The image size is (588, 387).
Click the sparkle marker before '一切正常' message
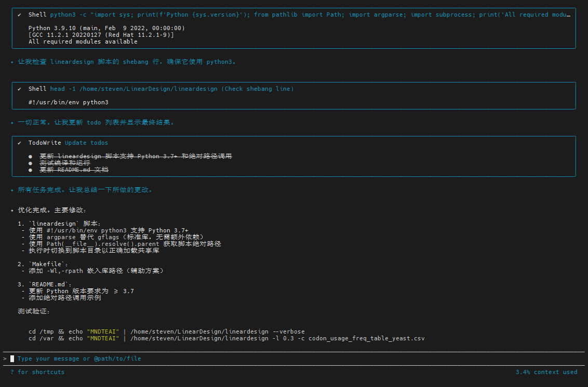click(x=12, y=123)
